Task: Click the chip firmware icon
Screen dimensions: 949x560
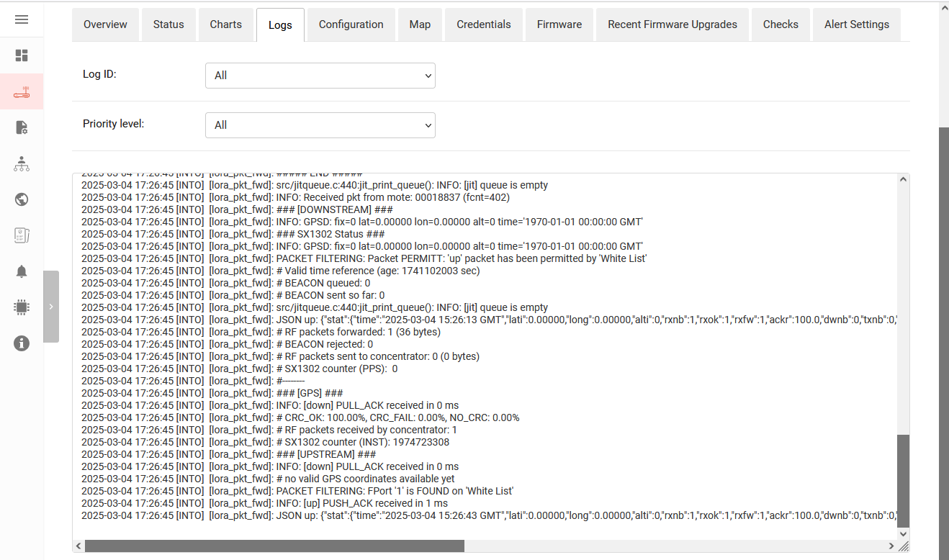Action: [22, 307]
